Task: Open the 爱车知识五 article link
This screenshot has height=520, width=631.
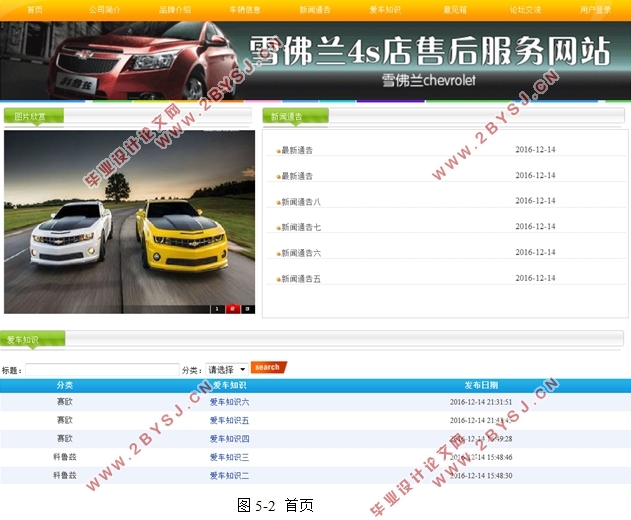Action: pyautogui.click(x=229, y=420)
